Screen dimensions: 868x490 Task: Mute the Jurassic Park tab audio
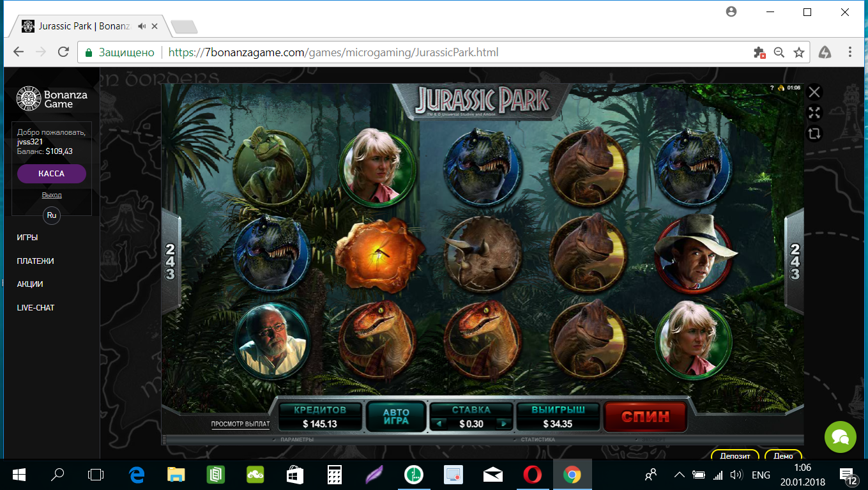point(142,26)
